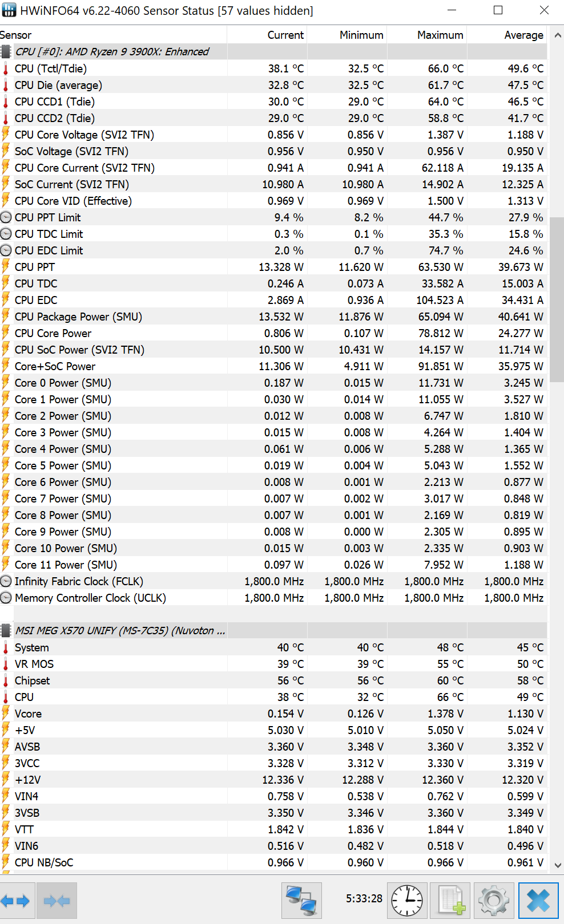The width and height of the screenshot is (564, 924).
Task: Click the clock reset timer icon
Action: (x=406, y=901)
